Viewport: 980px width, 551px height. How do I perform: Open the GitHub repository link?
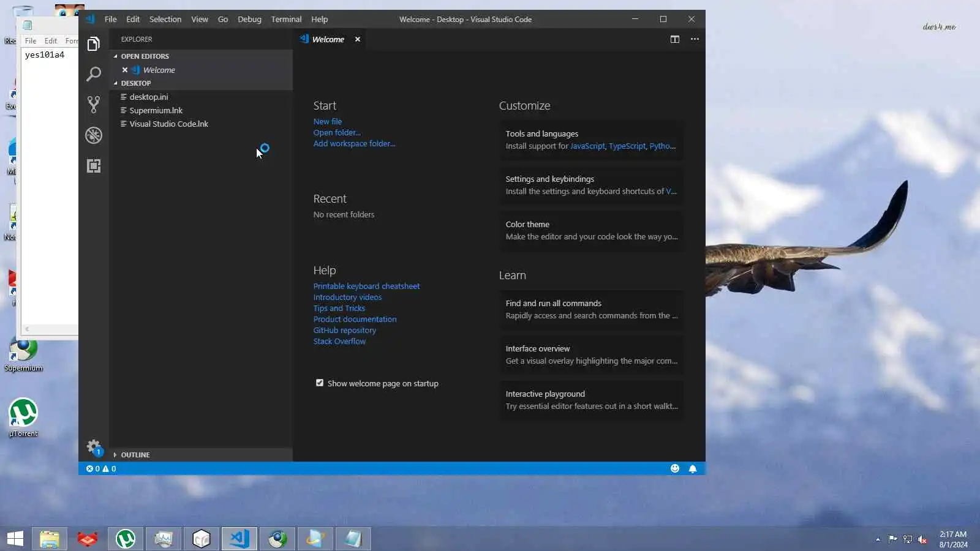345,331
